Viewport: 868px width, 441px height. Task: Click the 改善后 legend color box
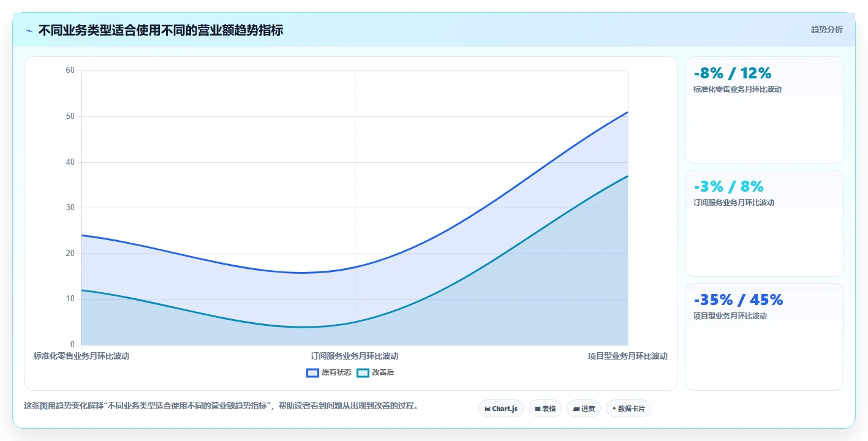tap(363, 372)
